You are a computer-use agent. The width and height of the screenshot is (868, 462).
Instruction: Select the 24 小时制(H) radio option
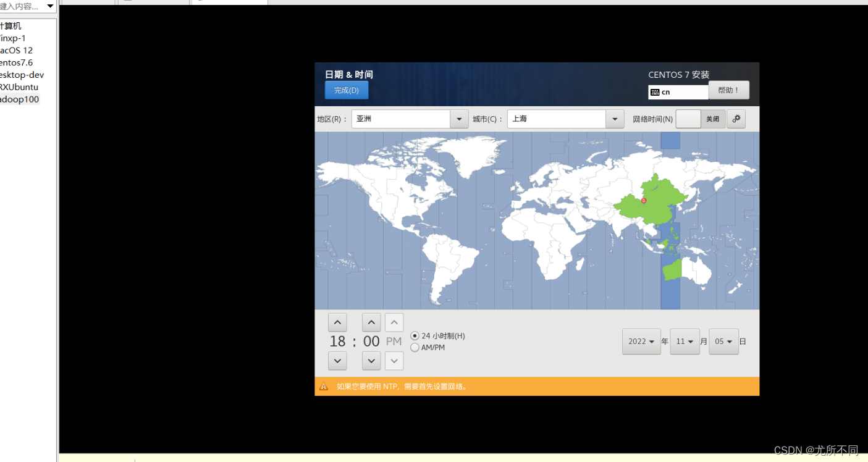(x=438, y=336)
